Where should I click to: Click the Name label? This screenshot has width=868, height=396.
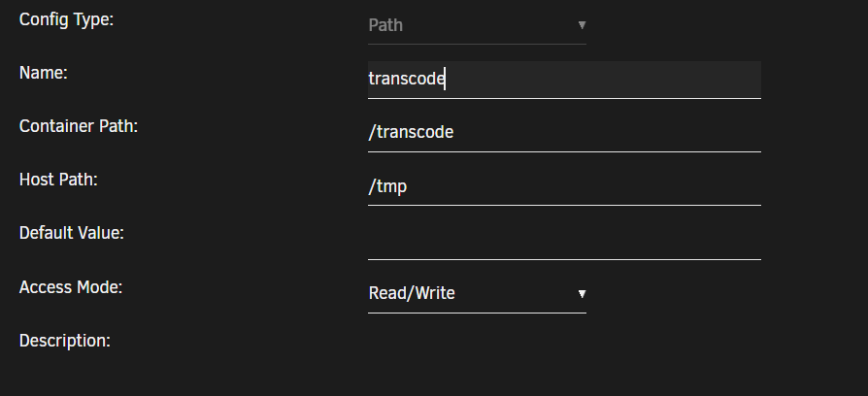click(43, 73)
